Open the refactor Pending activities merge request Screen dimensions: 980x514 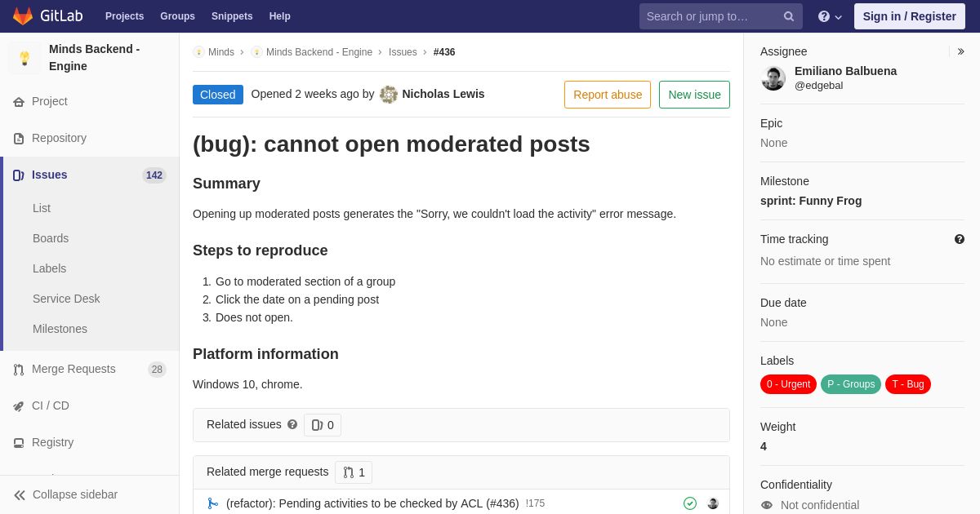[x=372, y=503]
